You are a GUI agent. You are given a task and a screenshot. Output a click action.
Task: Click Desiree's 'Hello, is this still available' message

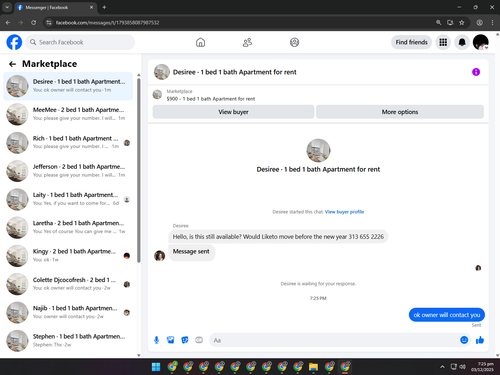coord(278,237)
